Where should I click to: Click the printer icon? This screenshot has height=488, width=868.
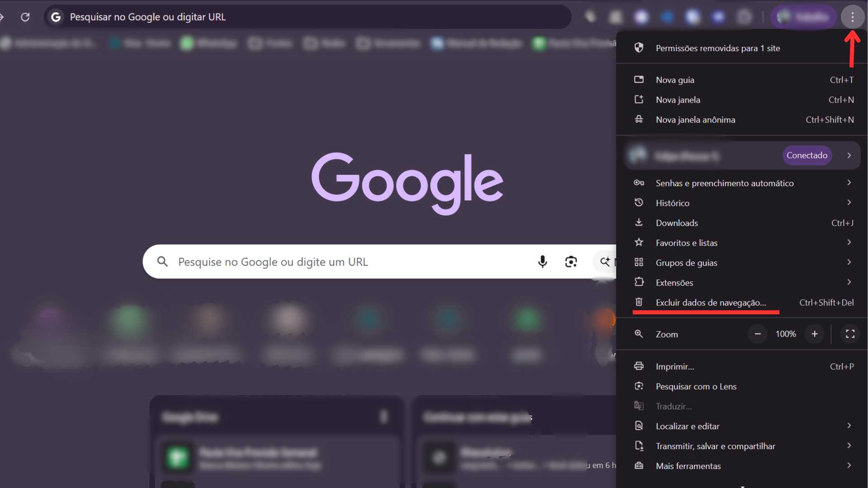click(x=639, y=366)
